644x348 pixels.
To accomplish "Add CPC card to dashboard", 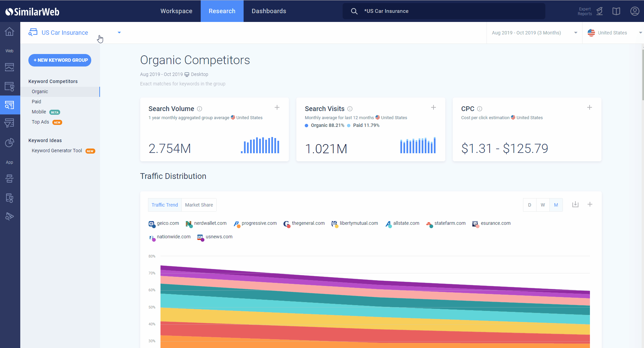I will point(590,107).
